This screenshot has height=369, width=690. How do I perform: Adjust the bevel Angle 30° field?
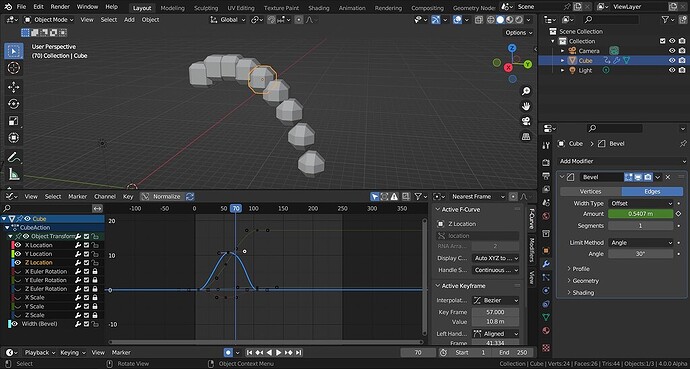[641, 254]
